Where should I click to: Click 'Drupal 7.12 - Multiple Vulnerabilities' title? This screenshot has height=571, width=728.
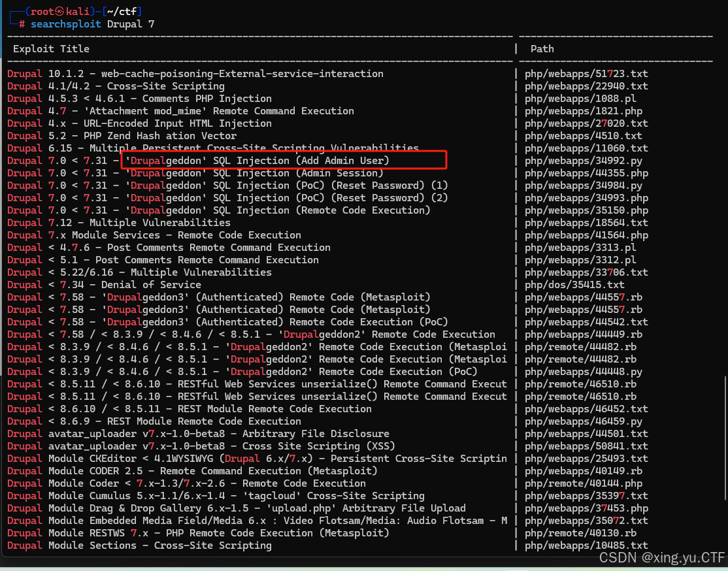point(119,223)
